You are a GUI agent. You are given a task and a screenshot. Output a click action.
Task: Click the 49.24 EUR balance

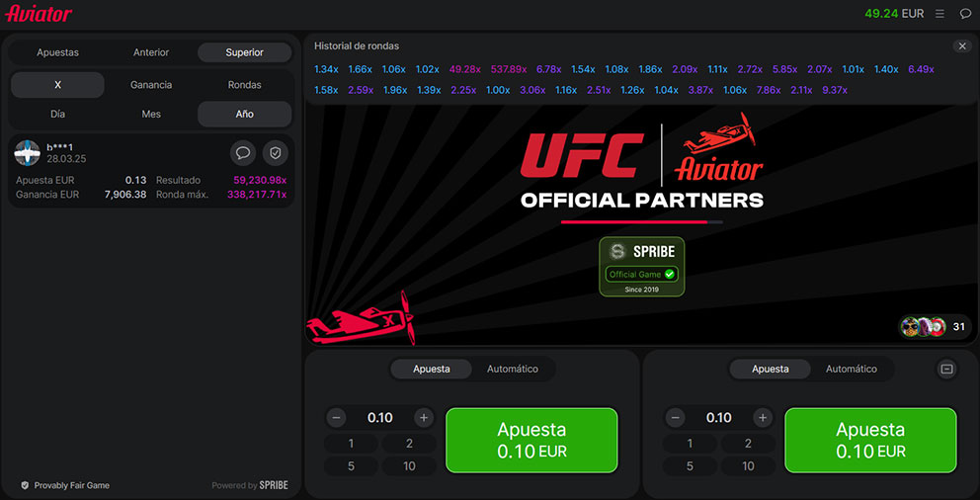coord(894,13)
